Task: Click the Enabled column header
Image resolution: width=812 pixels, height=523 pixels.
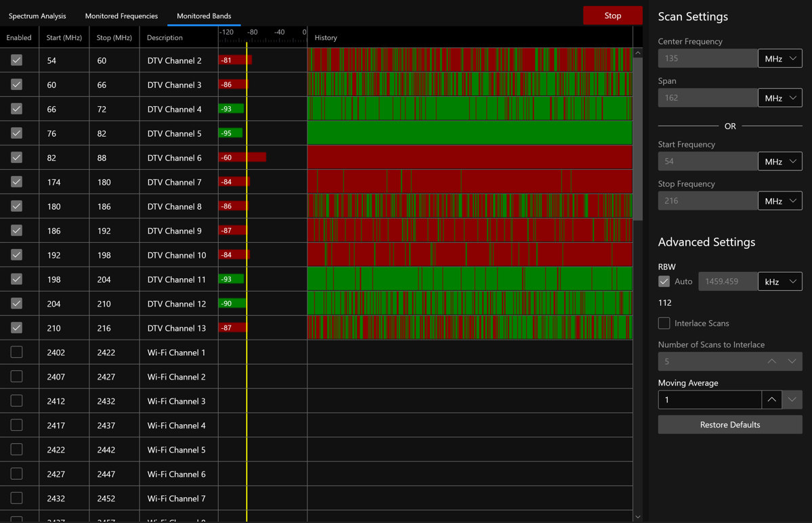Action: 19,38
